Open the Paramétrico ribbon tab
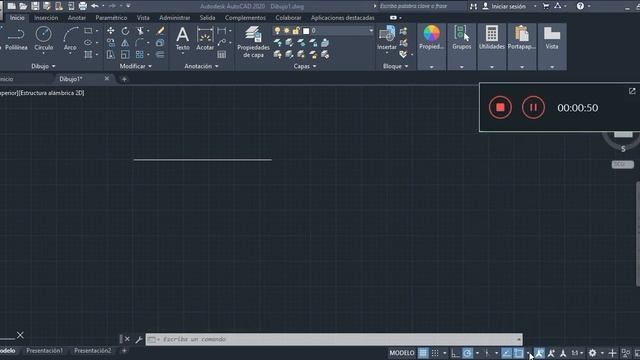 (x=111, y=18)
